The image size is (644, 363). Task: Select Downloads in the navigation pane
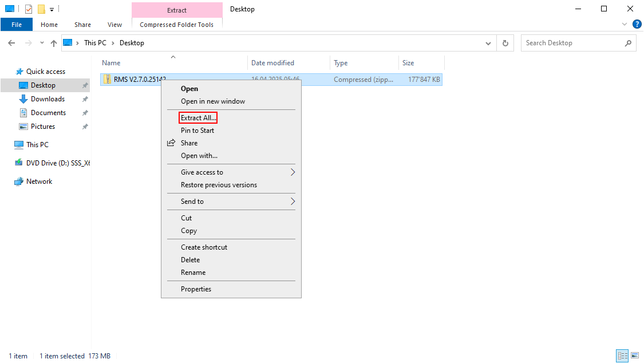[48, 99]
